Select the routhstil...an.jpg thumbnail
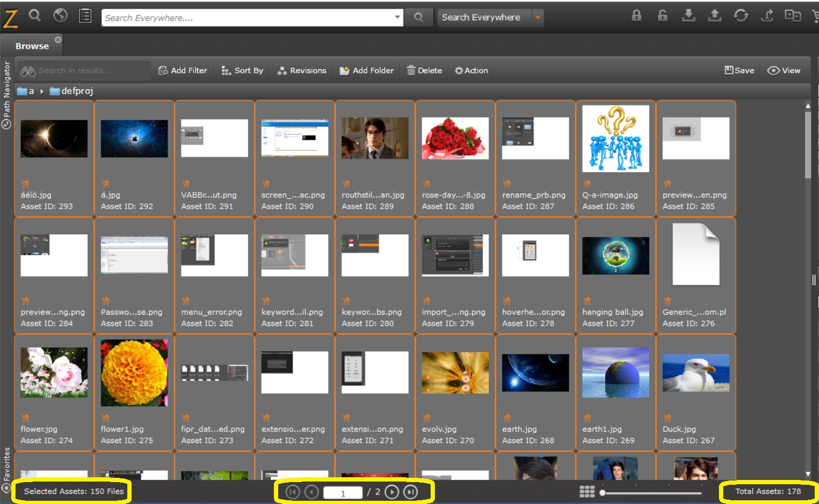 click(375, 138)
